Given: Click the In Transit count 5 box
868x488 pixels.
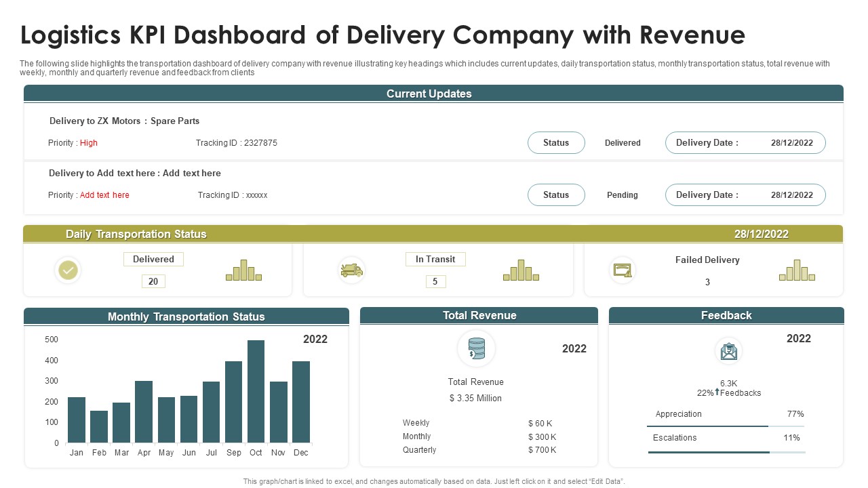Looking at the screenshot, I should [435, 281].
